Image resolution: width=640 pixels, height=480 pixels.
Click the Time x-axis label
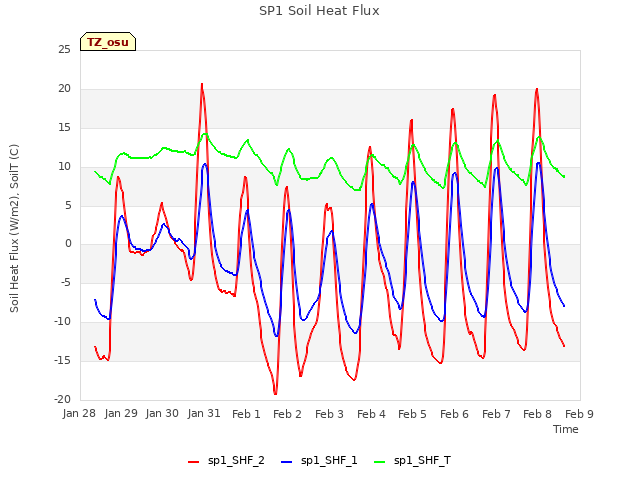(x=566, y=429)
